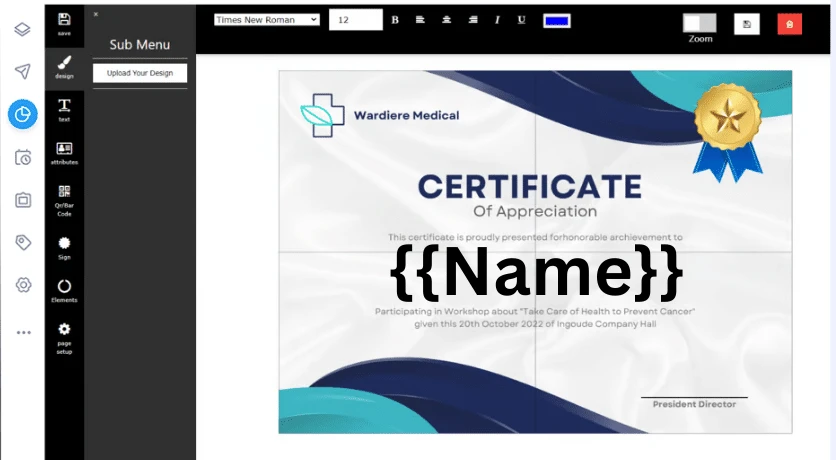Select the highlighted pie chart icon

tap(22, 114)
